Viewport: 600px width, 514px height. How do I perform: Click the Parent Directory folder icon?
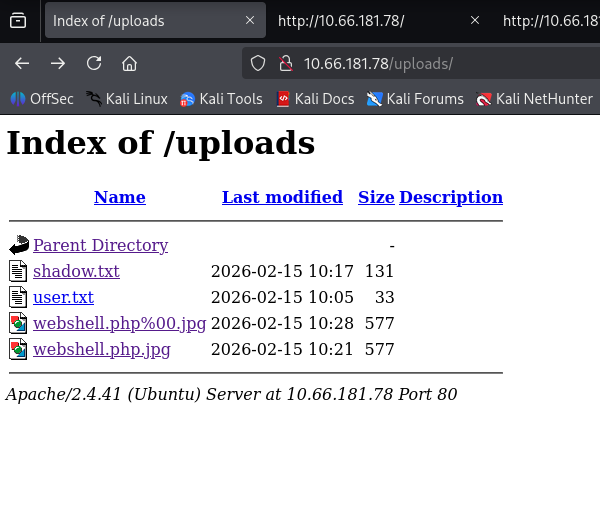pyautogui.click(x=19, y=245)
